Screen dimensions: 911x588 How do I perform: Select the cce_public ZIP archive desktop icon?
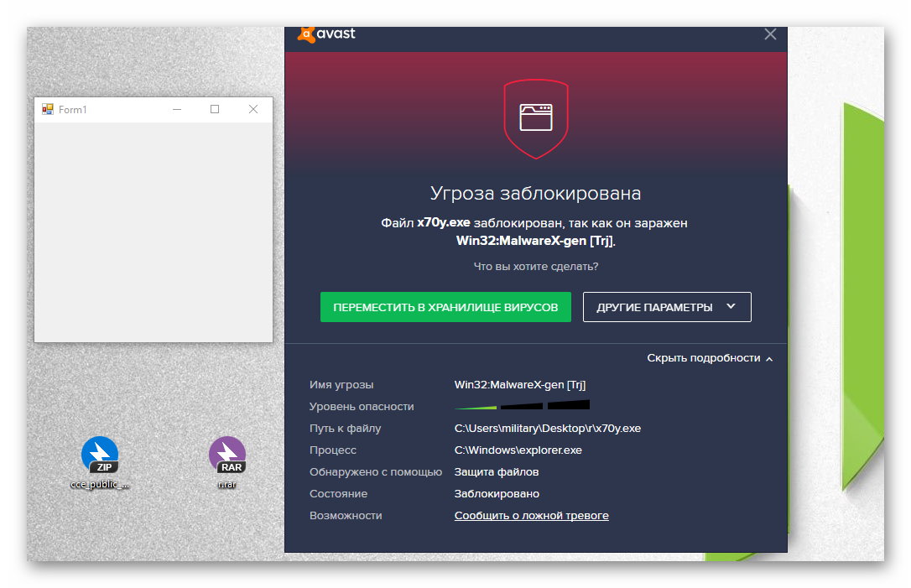click(x=100, y=462)
